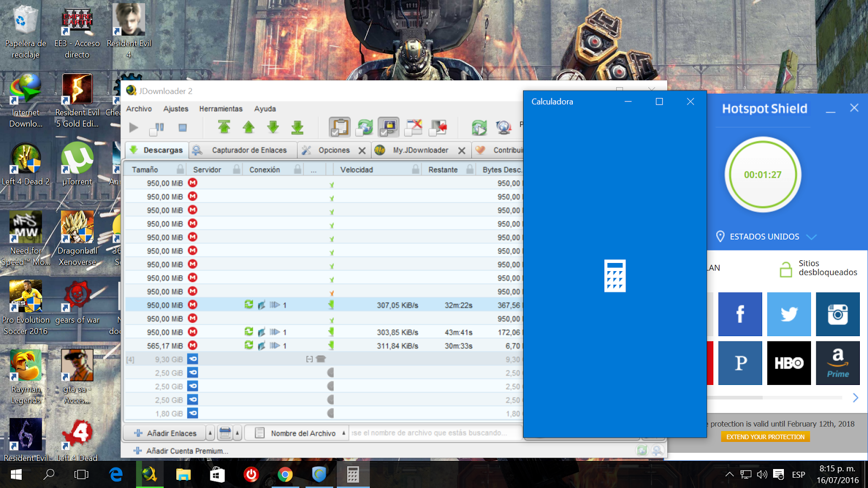Open the volume control in system tray

762,475
